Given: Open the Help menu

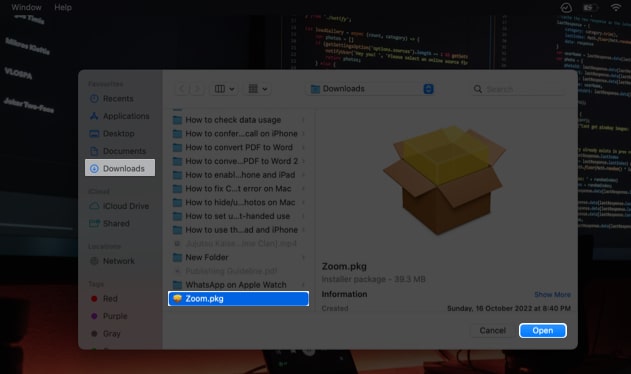Looking at the screenshot, I should coord(63,7).
